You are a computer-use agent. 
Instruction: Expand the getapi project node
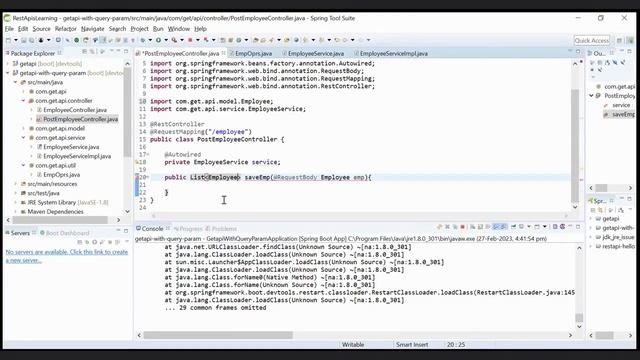[7, 64]
